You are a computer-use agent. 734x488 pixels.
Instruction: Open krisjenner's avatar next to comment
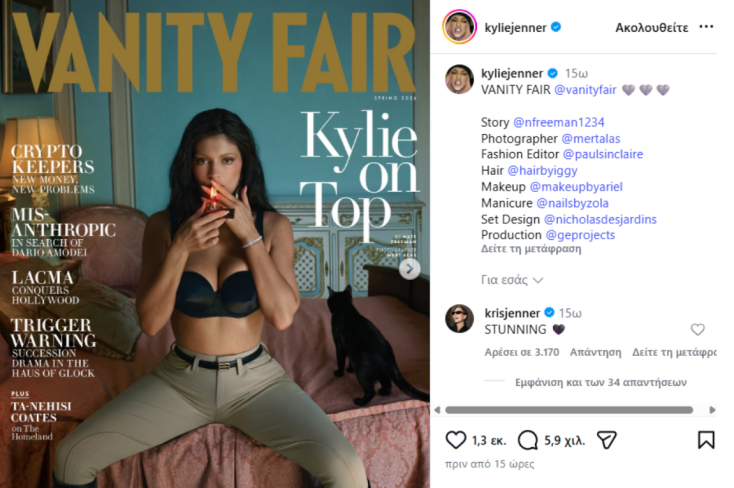click(459, 318)
